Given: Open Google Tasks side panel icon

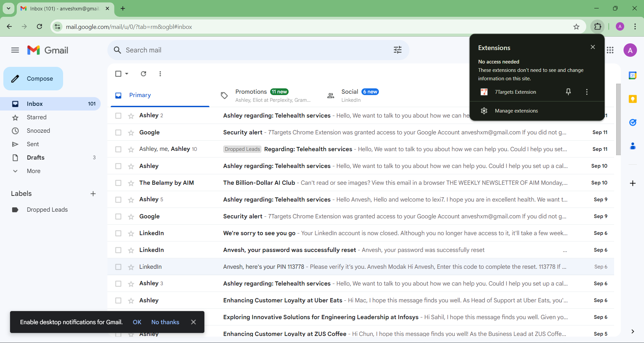Looking at the screenshot, I should click(x=633, y=123).
